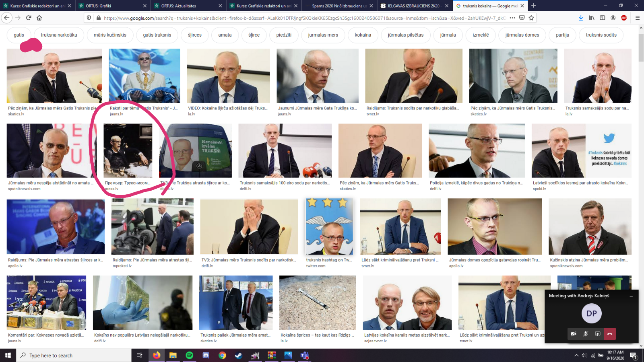
Task: Share screen in the Teams meeting popup
Action: click(x=598, y=334)
